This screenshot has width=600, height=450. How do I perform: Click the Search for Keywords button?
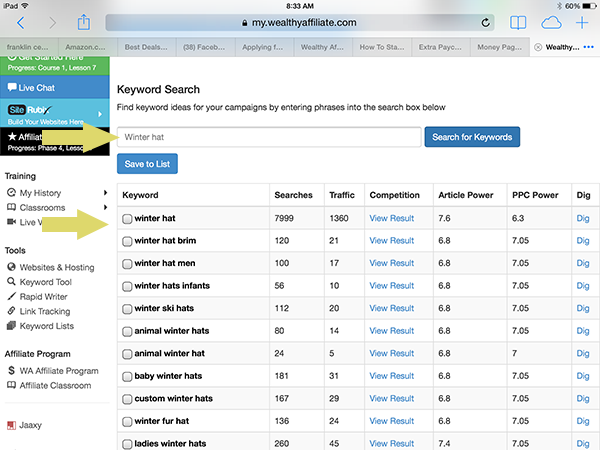pyautogui.click(x=472, y=137)
